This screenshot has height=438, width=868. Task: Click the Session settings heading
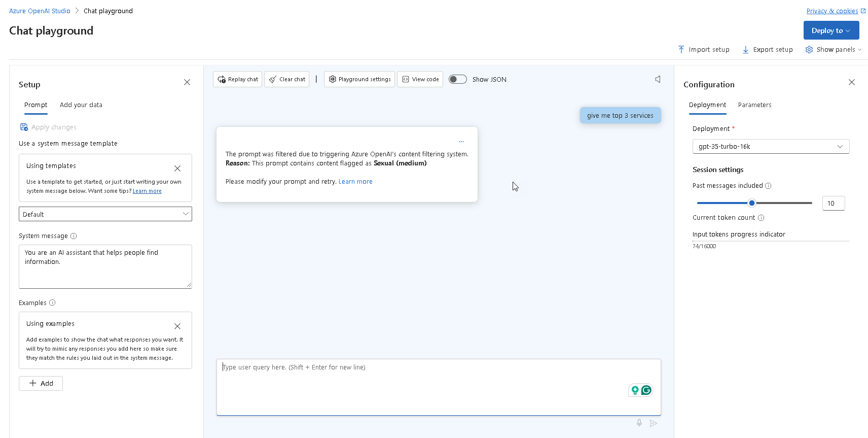(718, 170)
